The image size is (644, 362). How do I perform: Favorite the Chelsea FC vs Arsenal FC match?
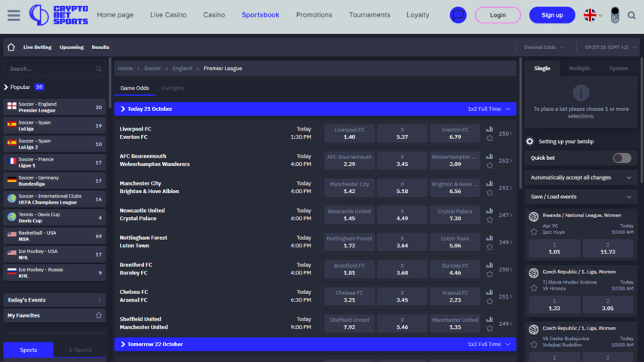489,301
